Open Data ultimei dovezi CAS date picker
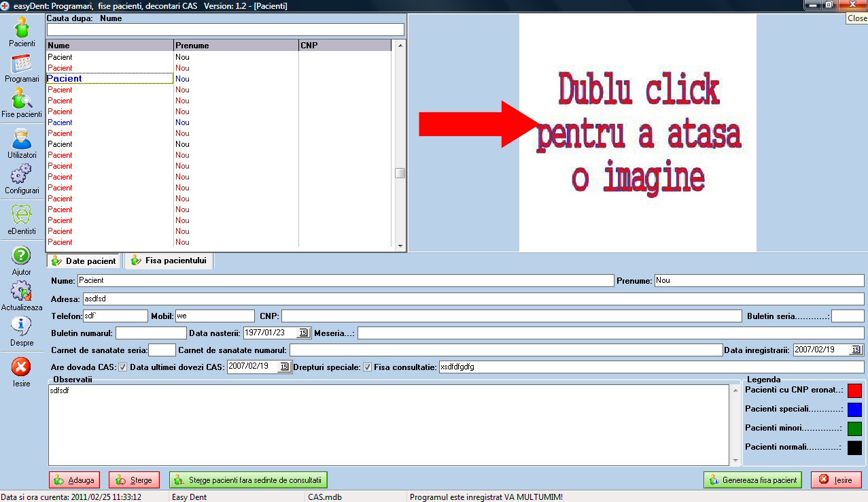Image resolution: width=868 pixels, height=502 pixels. pos(284,367)
